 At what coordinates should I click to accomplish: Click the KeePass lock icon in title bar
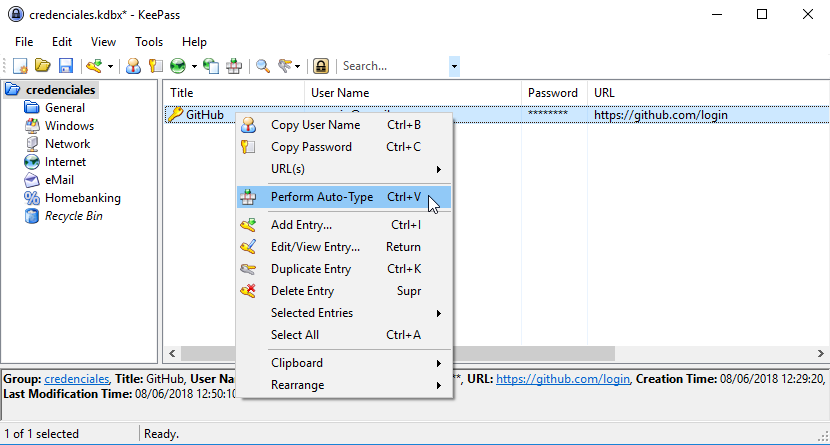[x=16, y=14]
